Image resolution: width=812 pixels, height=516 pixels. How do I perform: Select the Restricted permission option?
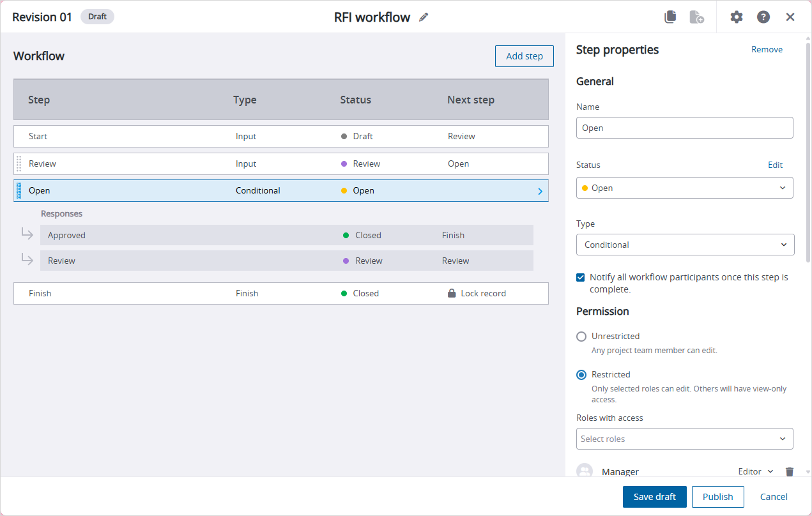point(581,375)
